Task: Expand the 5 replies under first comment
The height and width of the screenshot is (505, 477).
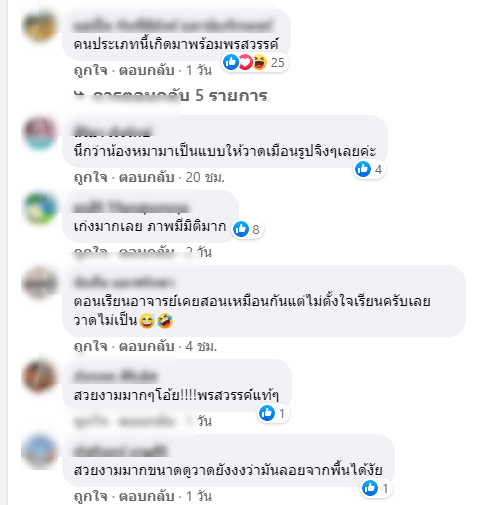Action: pyautogui.click(x=171, y=96)
